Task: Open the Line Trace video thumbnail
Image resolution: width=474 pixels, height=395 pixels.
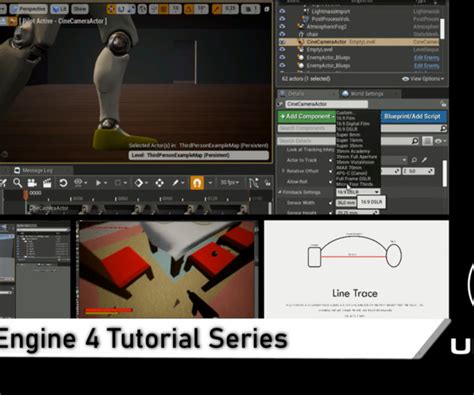Action: coord(356,269)
